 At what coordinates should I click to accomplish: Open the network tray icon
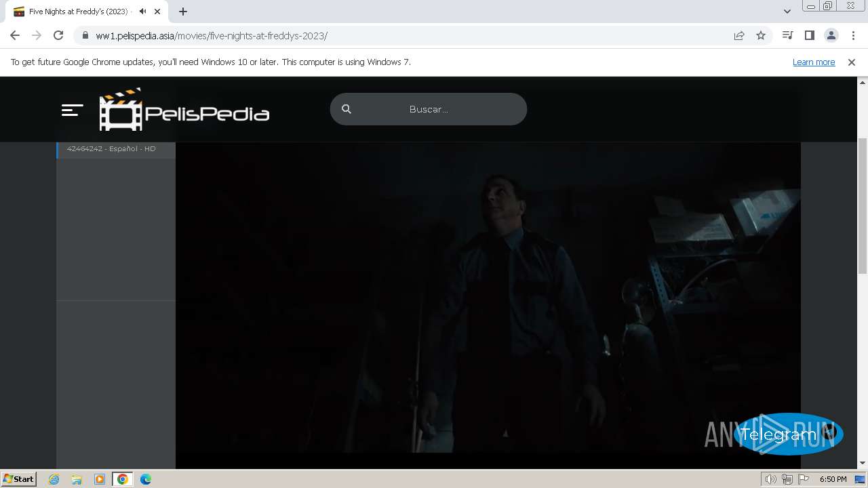coord(787,479)
